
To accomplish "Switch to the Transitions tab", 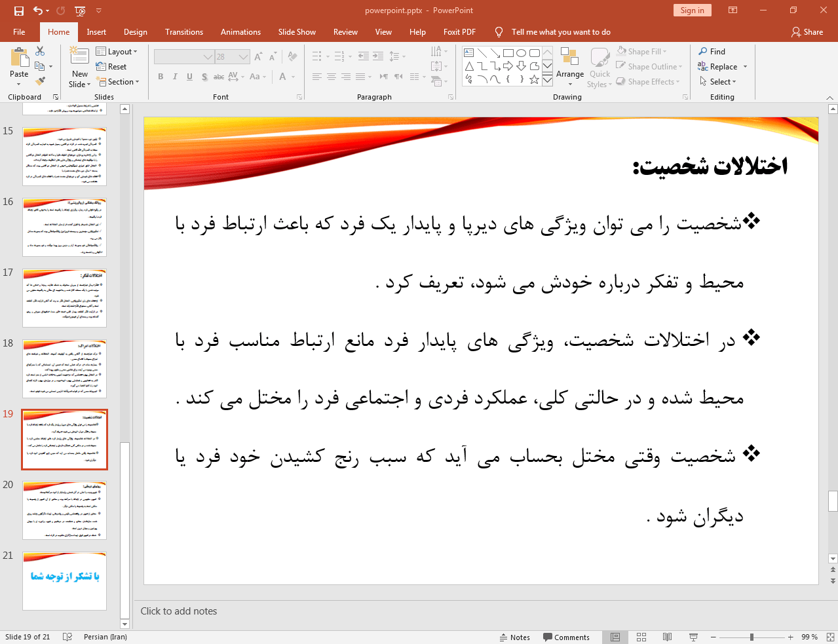I will pos(184,32).
